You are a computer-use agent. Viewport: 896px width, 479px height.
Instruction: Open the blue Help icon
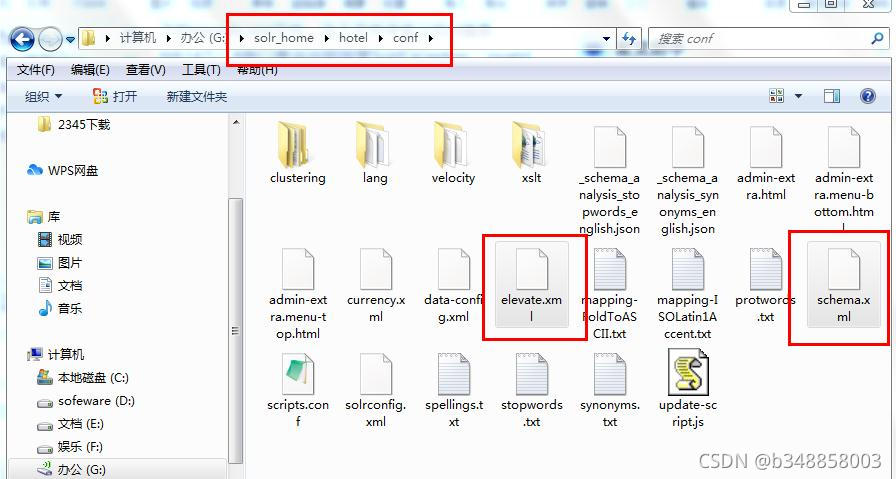(x=867, y=95)
